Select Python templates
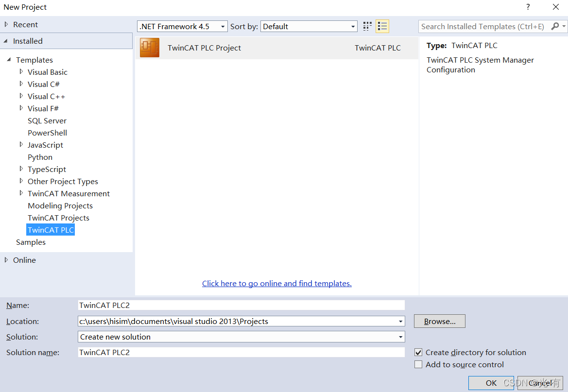This screenshot has width=568, height=392. click(x=40, y=157)
